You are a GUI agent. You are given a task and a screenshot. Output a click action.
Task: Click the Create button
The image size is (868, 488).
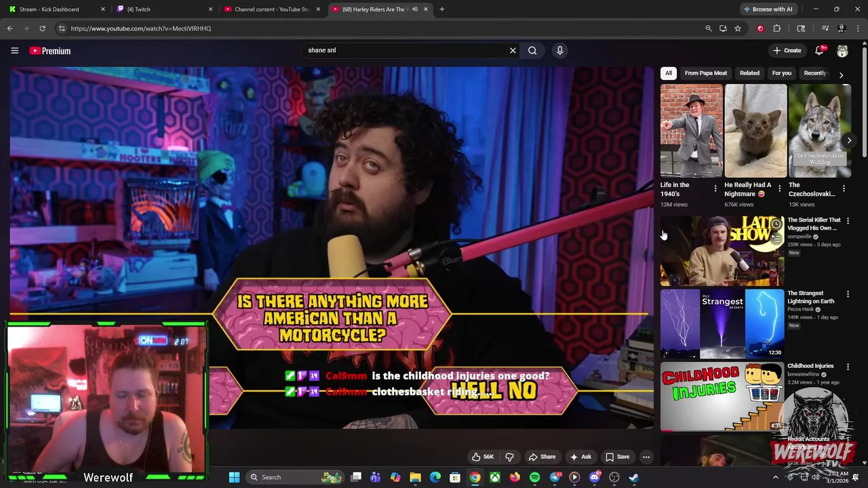point(787,51)
